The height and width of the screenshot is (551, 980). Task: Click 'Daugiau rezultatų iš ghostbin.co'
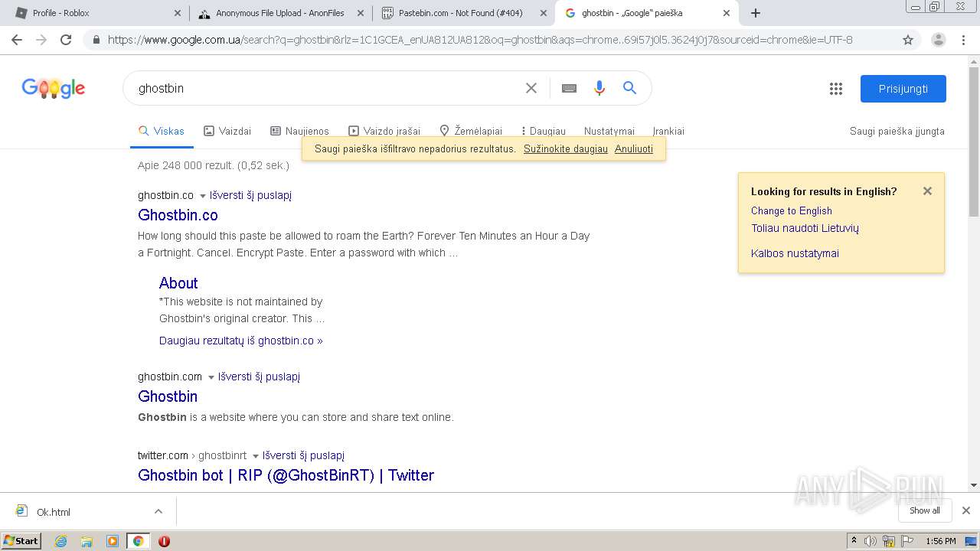click(241, 341)
